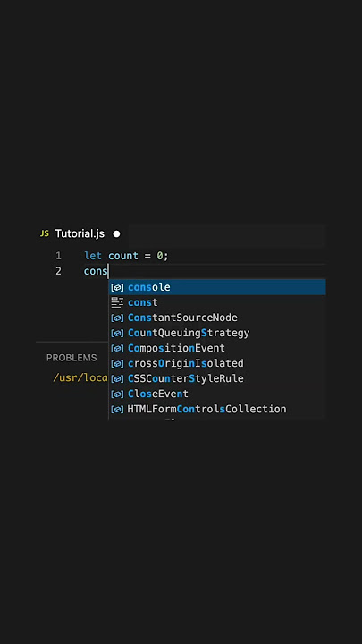The height and width of the screenshot is (644, 362).
Task: Switch to the PROBLEMS panel tab
Action: click(72, 358)
